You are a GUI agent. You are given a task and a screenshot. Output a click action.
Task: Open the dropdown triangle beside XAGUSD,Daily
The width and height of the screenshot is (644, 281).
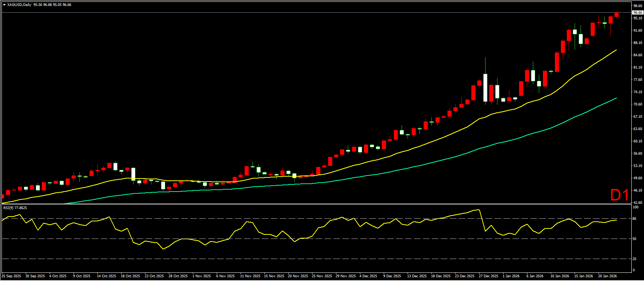4,5
